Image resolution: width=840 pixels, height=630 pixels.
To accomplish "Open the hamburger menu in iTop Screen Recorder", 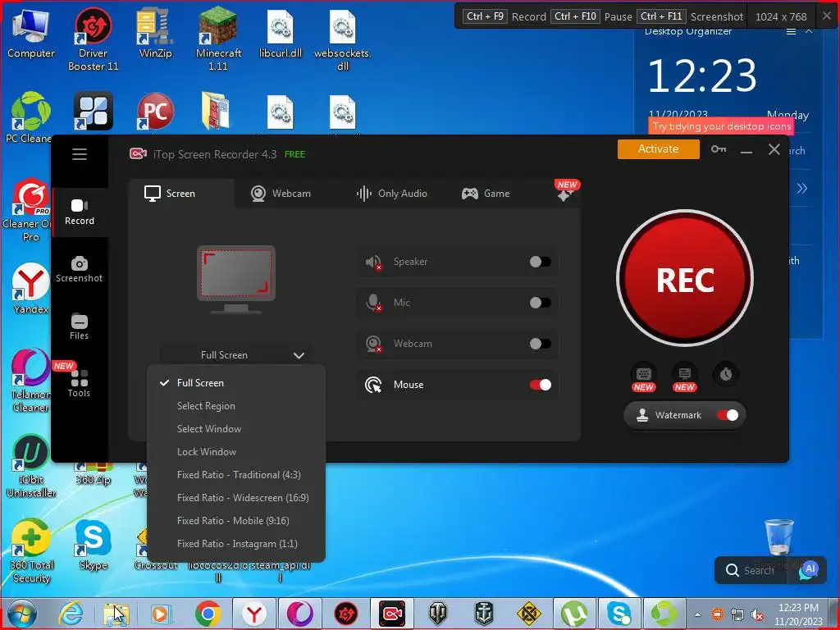I will 80,154.
